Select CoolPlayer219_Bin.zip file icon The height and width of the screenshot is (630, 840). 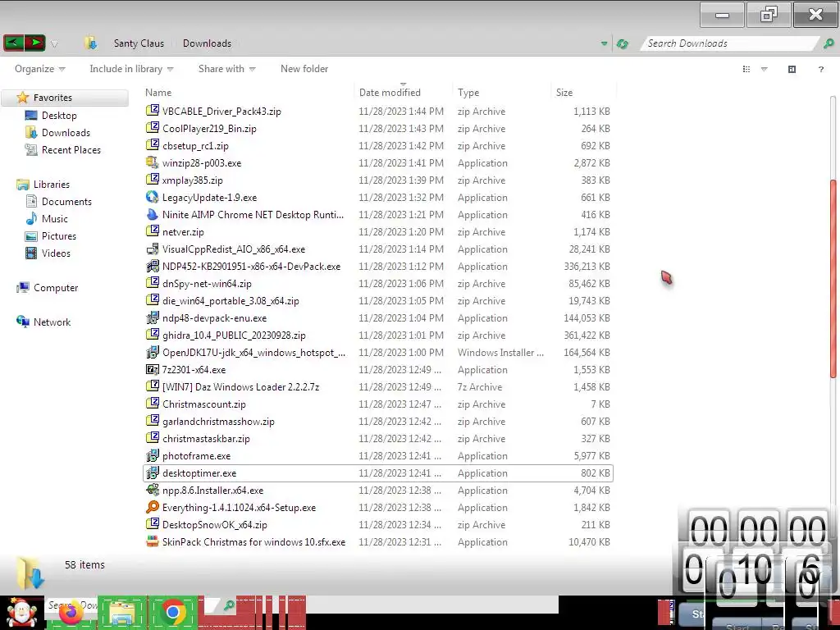click(x=153, y=127)
